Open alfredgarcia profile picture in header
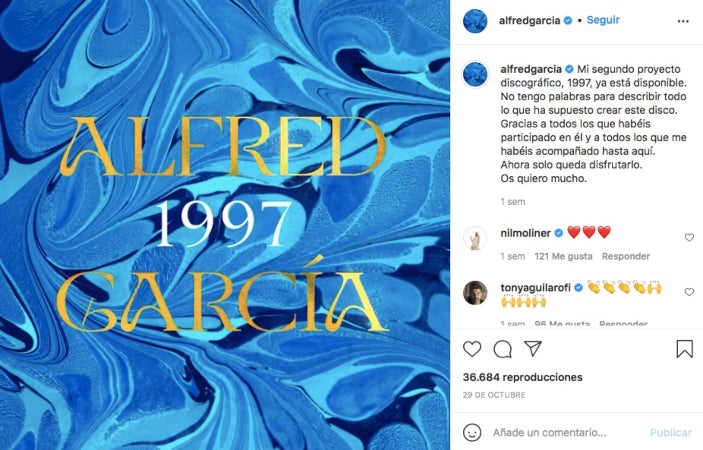Screen dimensions: 703x450 475,21
